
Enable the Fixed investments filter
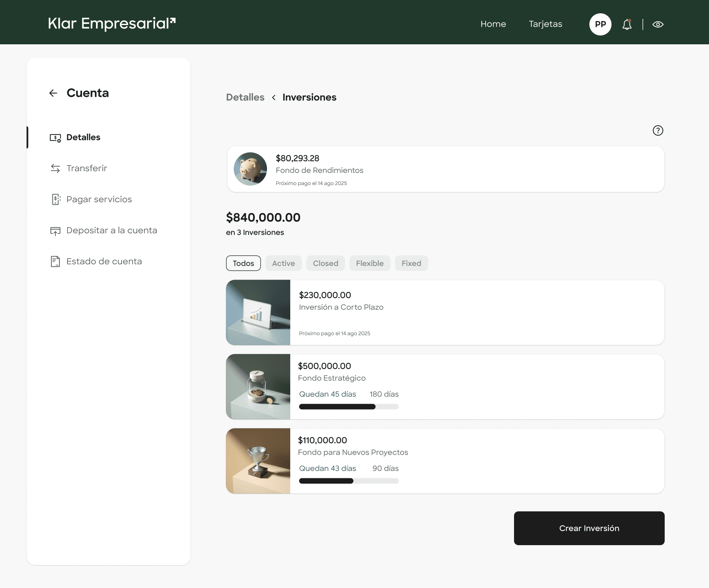tap(411, 263)
